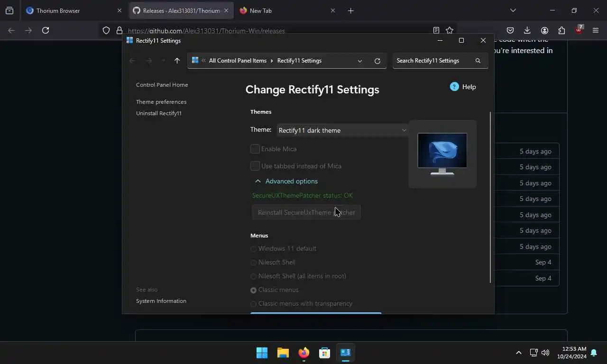Open Theme preferences link
The height and width of the screenshot is (364, 607).
pyautogui.click(x=161, y=102)
